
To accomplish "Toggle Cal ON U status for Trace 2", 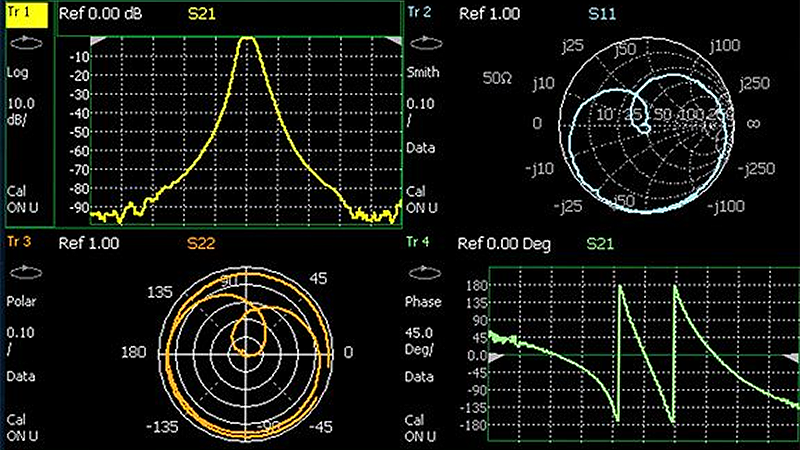I will tap(422, 199).
